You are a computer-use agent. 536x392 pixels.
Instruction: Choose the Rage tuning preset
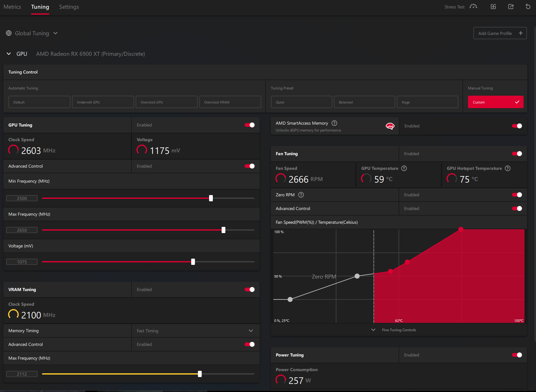click(427, 102)
